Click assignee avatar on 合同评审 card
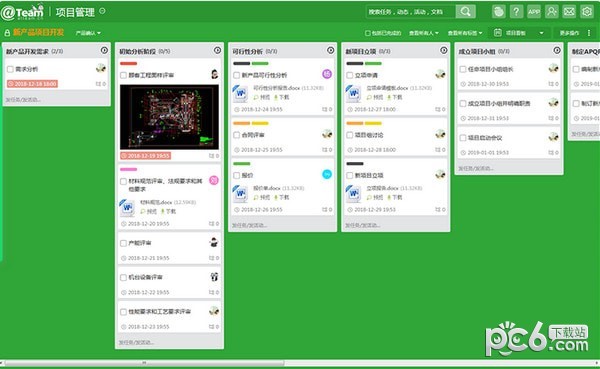Screen dimensions: 600x369 coord(327,134)
